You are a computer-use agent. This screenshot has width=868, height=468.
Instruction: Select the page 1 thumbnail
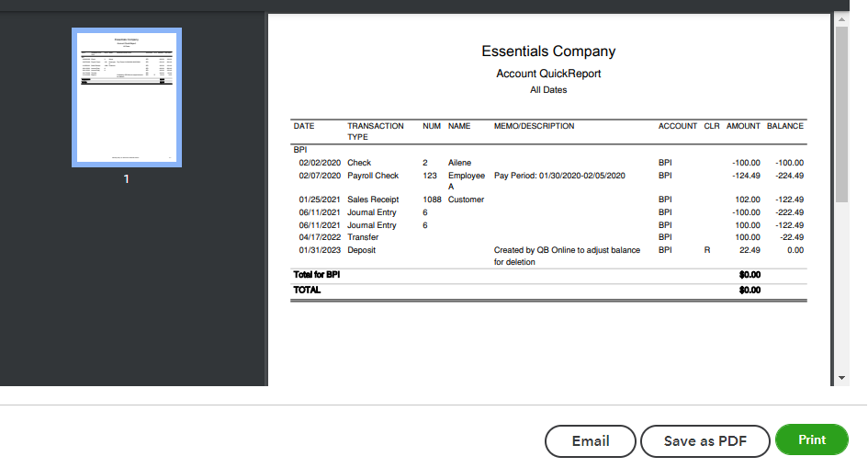point(127,97)
